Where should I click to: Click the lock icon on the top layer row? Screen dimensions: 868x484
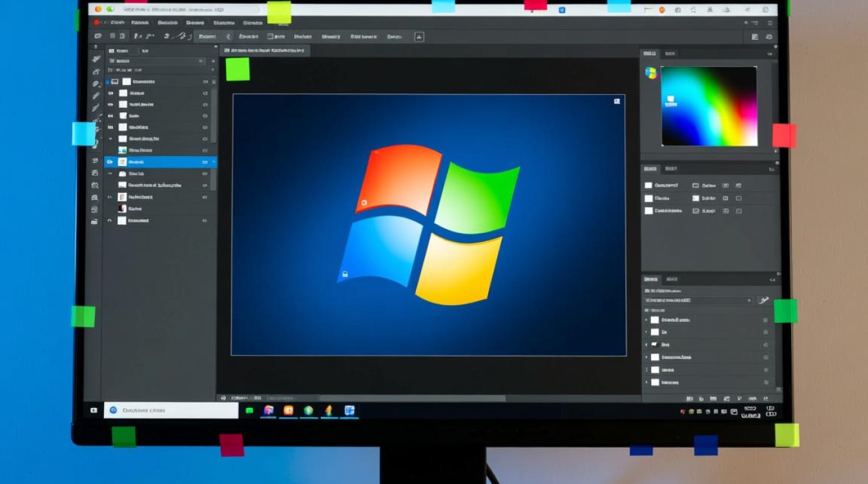point(205,82)
